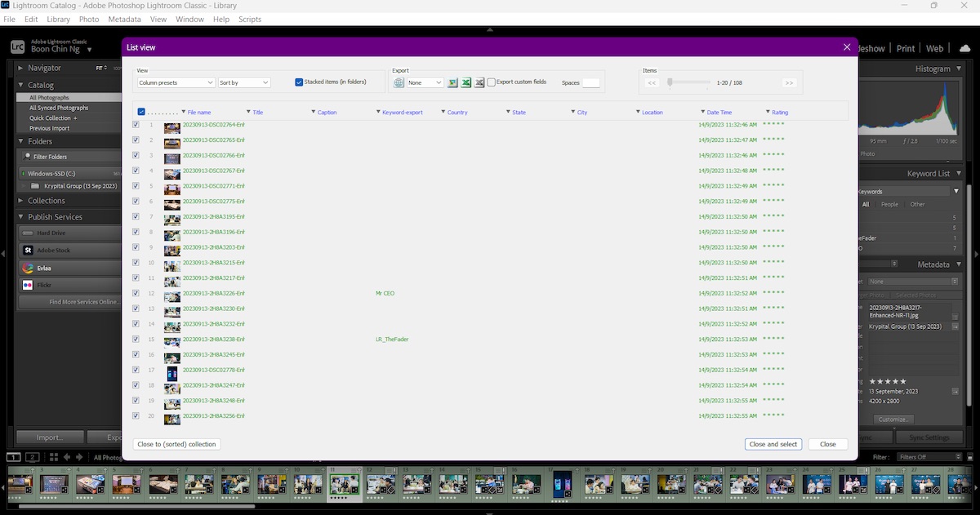Click the Close and select button
The image size is (980, 515).
[x=773, y=444]
